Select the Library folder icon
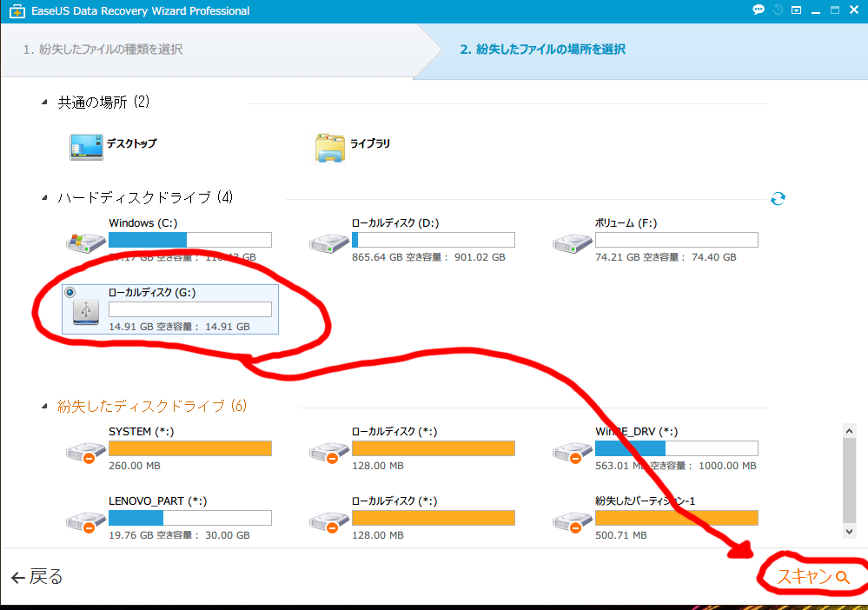This screenshot has height=610, width=868. pos(330,148)
